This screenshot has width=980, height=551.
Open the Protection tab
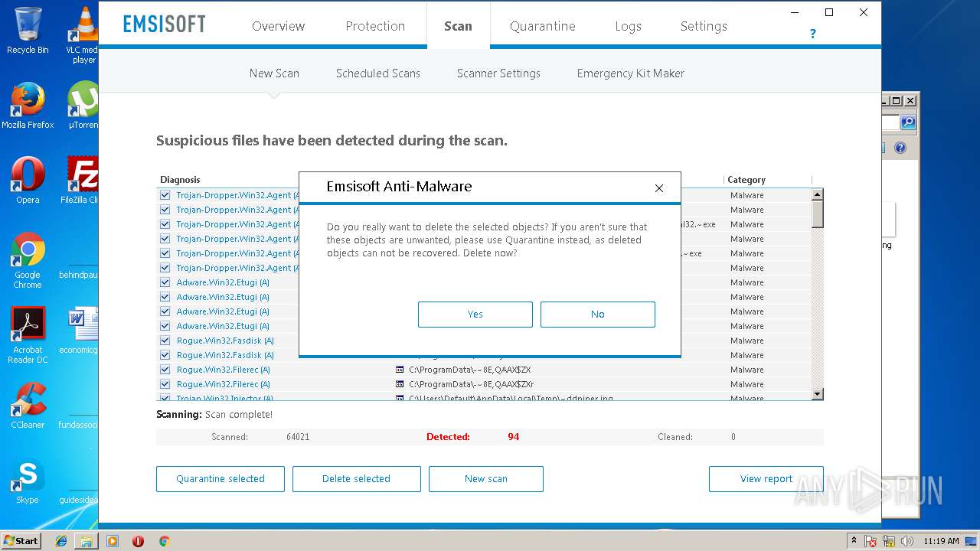pyautogui.click(x=375, y=26)
